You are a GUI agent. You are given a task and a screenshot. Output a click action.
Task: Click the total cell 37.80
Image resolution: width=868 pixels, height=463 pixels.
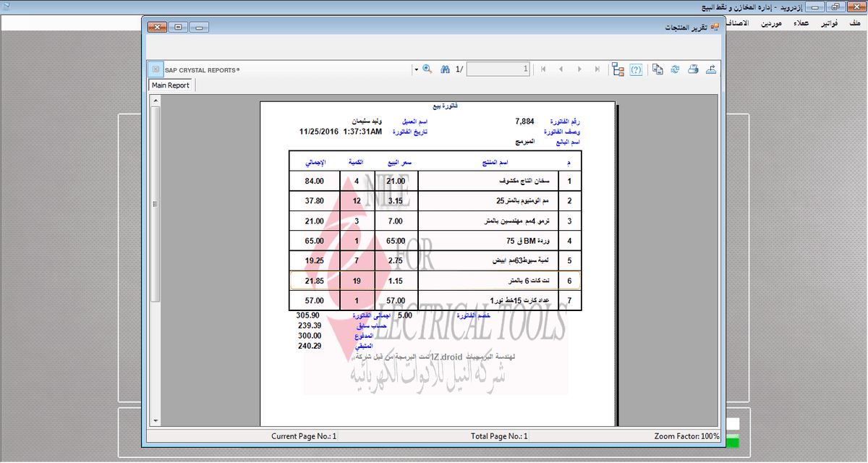pos(314,201)
